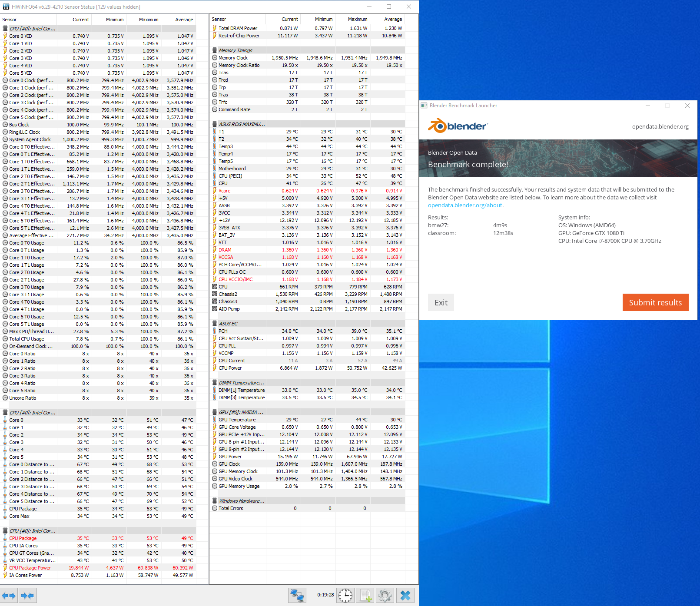Select the VR VCC Temperature row
The height and width of the screenshot is (606, 700).
click(98, 560)
